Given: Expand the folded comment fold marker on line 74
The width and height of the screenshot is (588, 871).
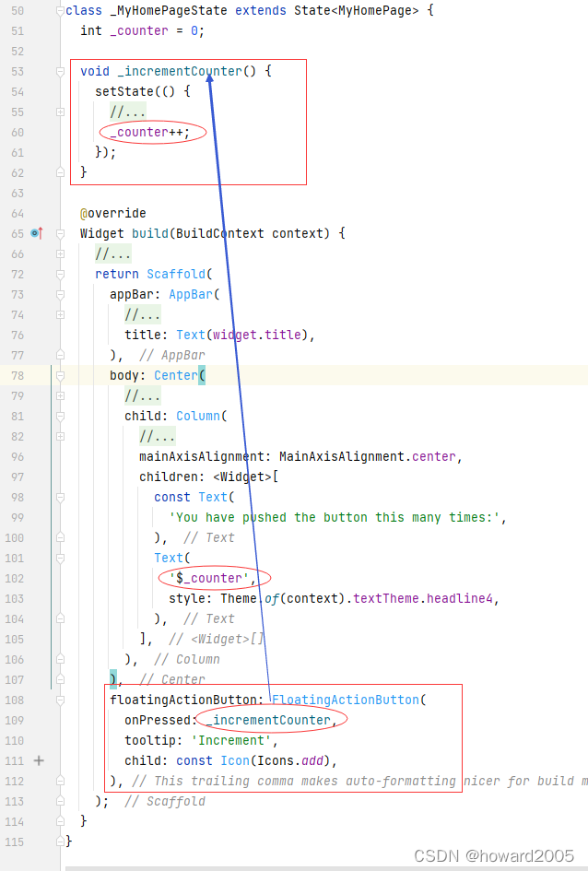Looking at the screenshot, I should 60,314.
